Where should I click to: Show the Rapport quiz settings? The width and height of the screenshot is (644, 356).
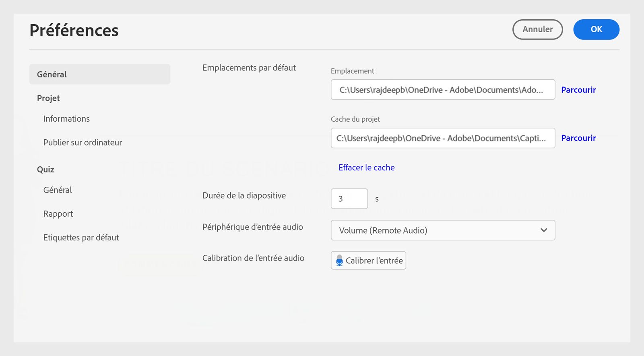(58, 214)
